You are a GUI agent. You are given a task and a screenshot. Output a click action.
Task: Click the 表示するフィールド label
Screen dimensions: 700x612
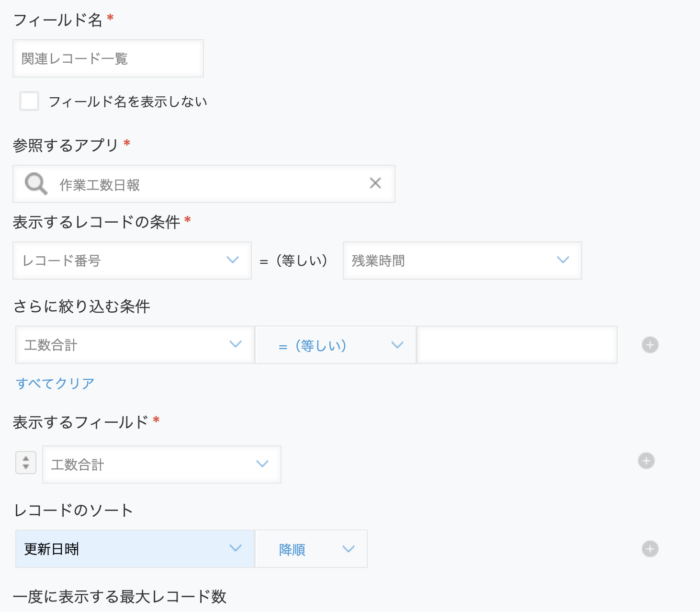[x=81, y=422]
